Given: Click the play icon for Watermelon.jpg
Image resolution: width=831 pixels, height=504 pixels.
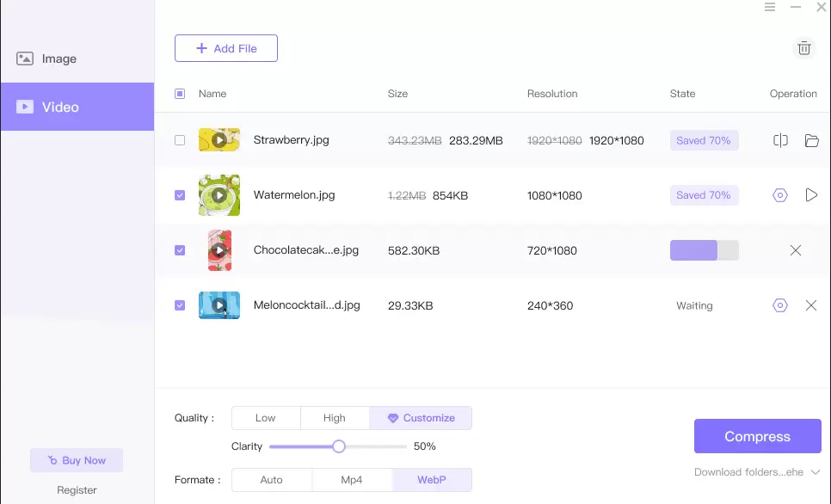Looking at the screenshot, I should point(811,195).
